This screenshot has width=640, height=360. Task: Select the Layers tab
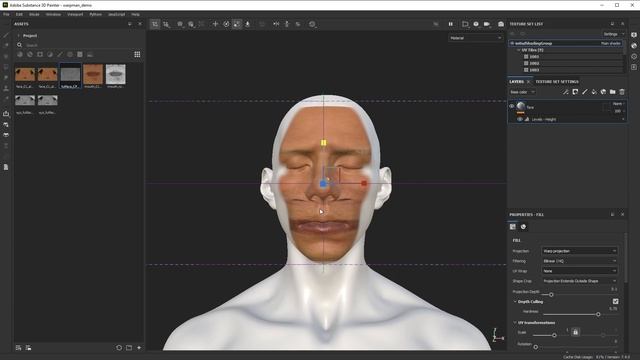516,82
